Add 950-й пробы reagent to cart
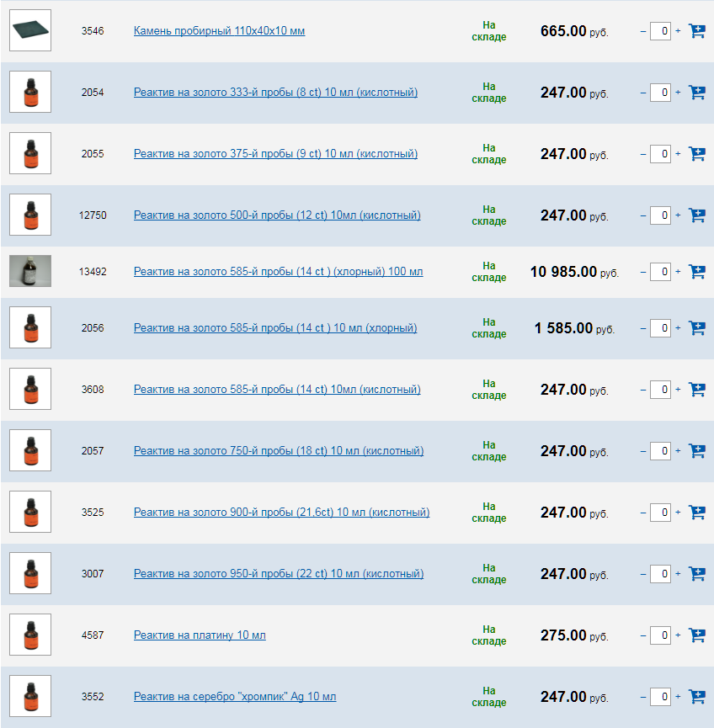Image resolution: width=714 pixels, height=728 pixels. [697, 574]
